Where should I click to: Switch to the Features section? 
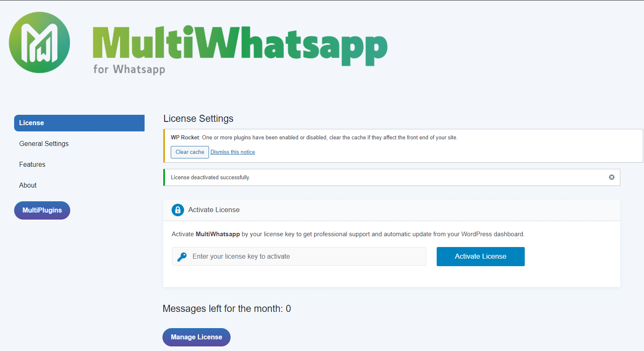click(32, 164)
